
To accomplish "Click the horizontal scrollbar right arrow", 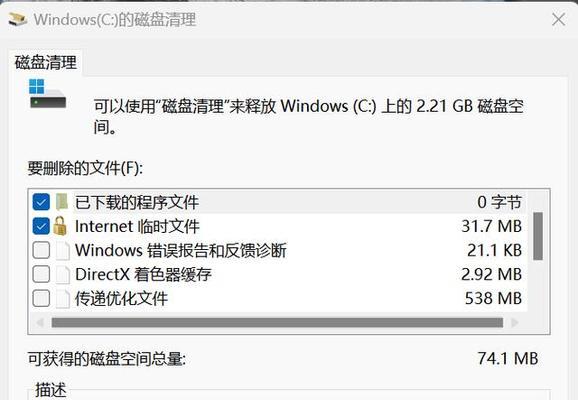I will [x=515, y=323].
